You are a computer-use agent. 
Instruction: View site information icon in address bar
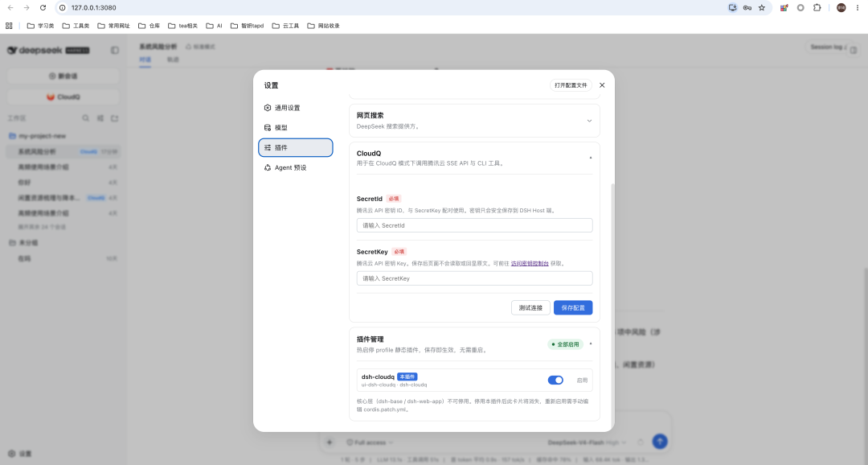pyautogui.click(x=63, y=8)
